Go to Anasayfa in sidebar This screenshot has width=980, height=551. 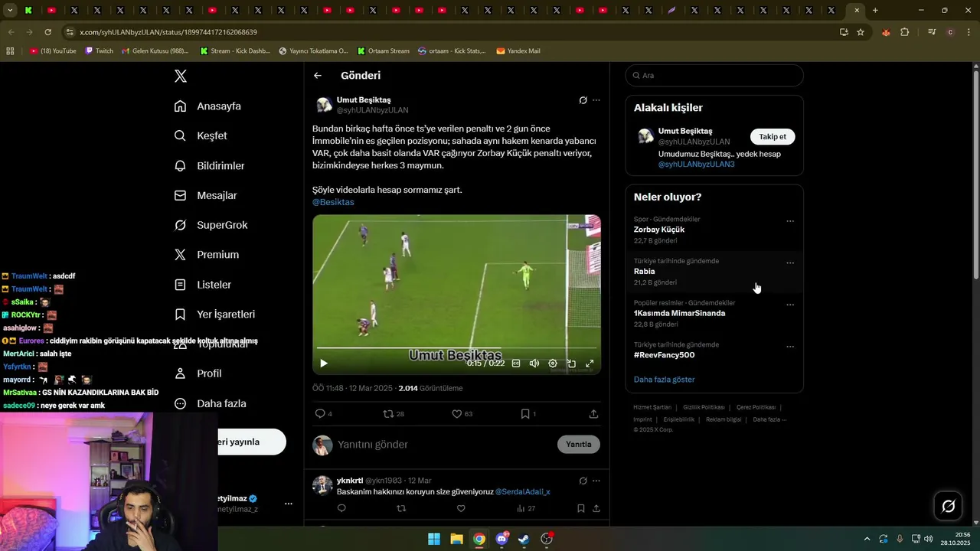click(x=207, y=106)
